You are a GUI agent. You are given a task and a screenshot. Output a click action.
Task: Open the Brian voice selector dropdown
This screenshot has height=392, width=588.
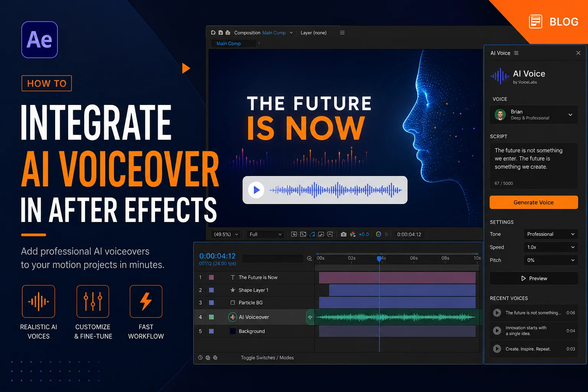534,114
